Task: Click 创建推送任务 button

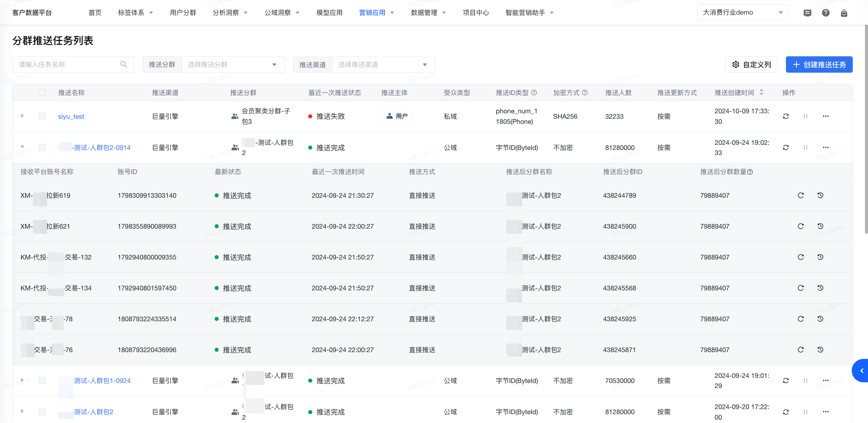Action: pos(819,64)
